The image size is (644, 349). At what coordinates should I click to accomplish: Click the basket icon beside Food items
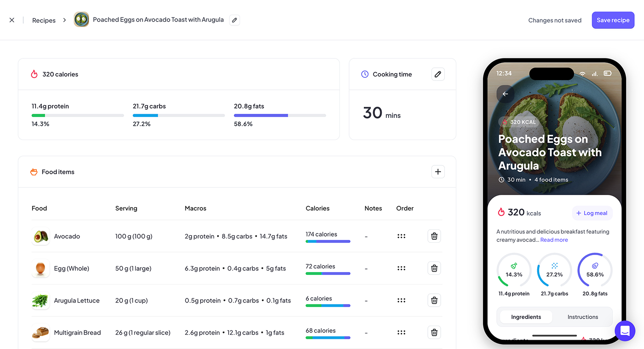pos(34,171)
